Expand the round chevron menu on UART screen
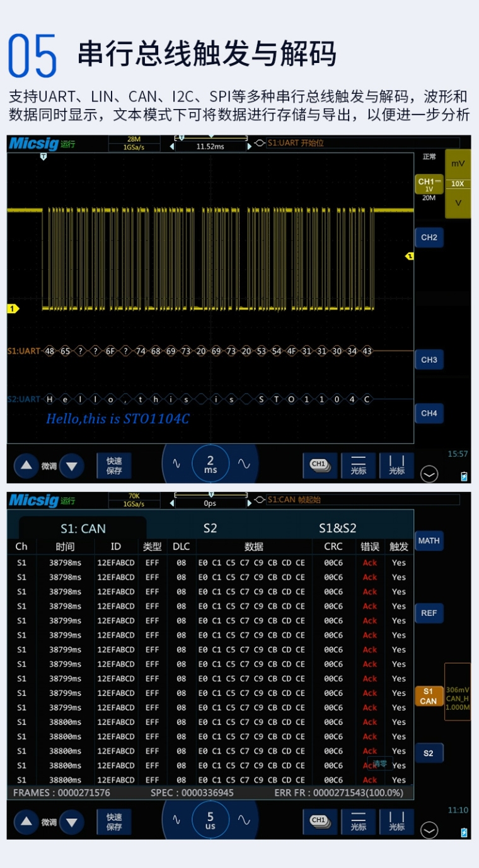 click(429, 474)
